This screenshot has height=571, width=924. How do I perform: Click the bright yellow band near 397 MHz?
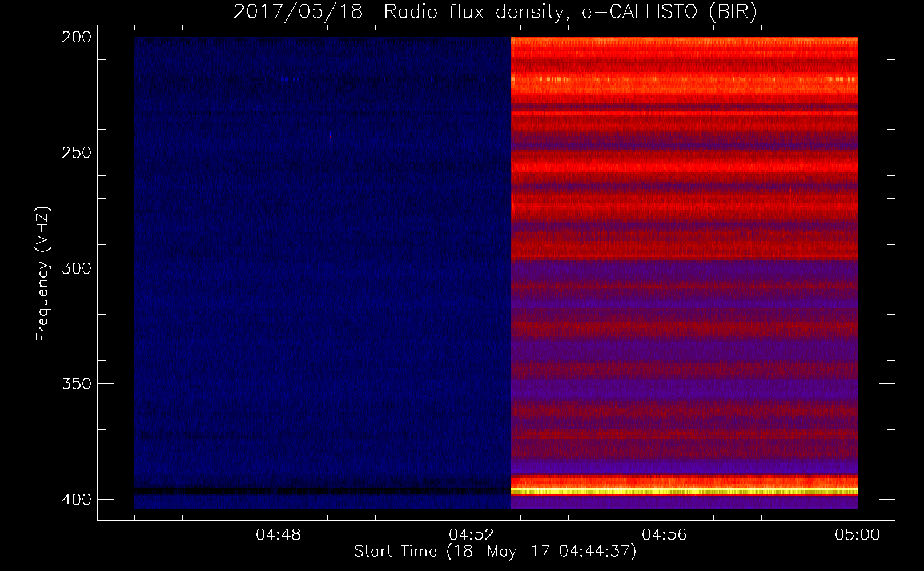click(684, 491)
